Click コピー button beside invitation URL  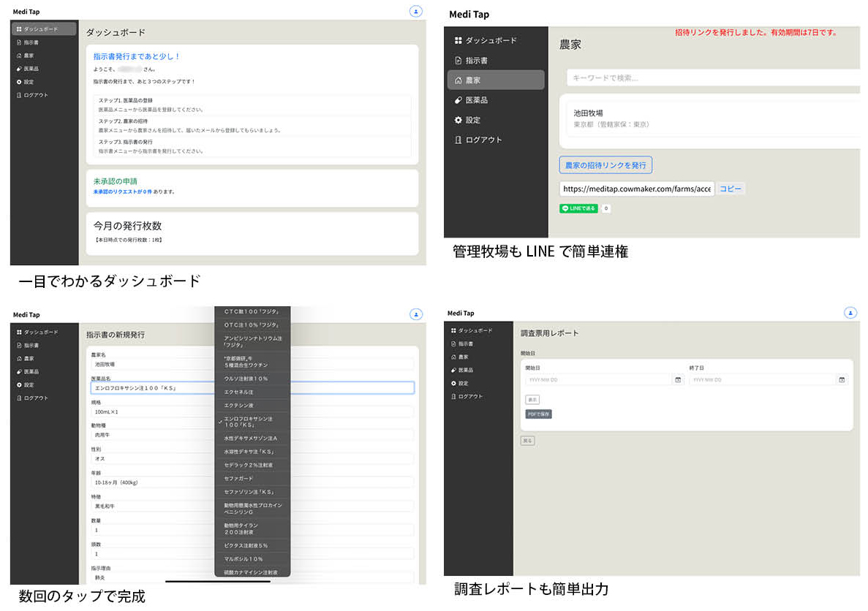[x=731, y=189]
